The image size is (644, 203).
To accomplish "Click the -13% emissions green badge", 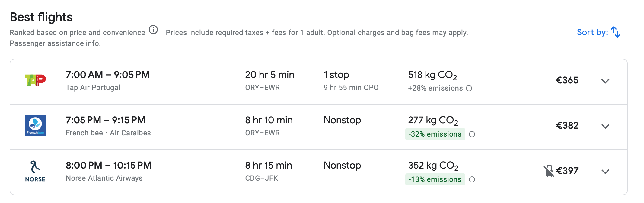I will click(x=435, y=179).
